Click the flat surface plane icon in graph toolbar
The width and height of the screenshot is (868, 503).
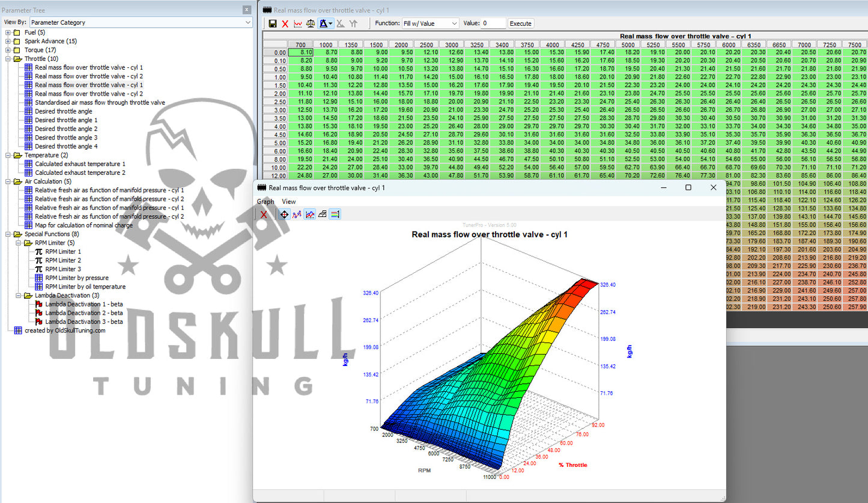tap(322, 214)
